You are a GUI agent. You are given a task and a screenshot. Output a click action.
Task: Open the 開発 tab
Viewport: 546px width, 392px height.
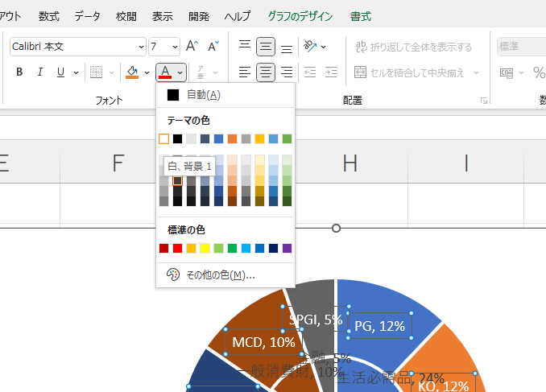[x=199, y=16]
